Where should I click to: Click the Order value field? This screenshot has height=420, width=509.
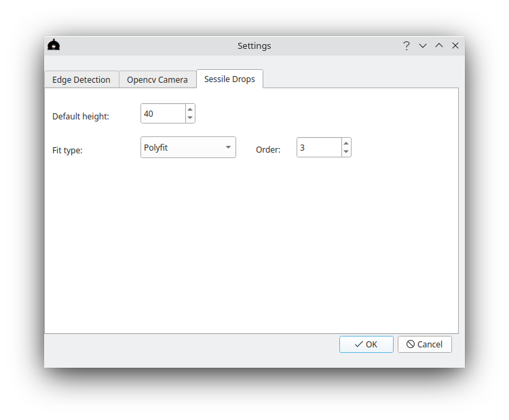coord(319,147)
